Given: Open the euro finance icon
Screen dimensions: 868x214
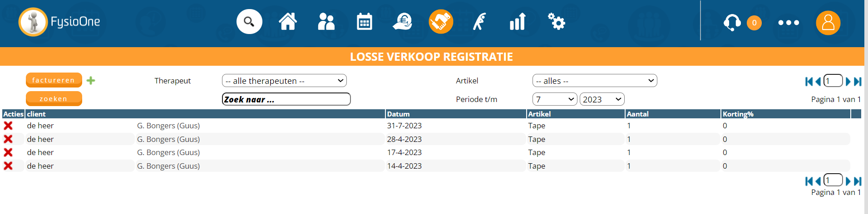Looking at the screenshot, I should (x=402, y=22).
